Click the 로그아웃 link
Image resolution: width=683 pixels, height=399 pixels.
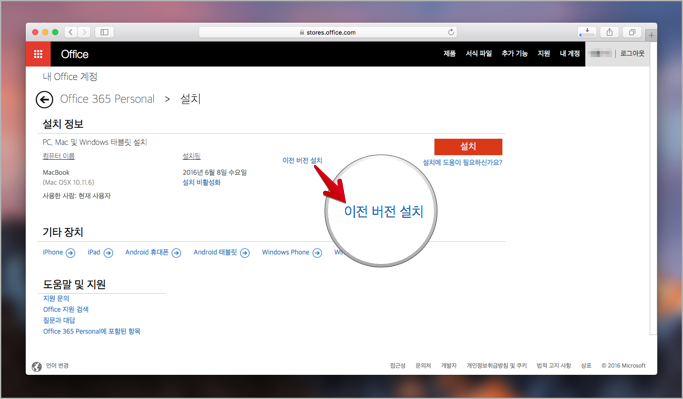pyautogui.click(x=632, y=54)
